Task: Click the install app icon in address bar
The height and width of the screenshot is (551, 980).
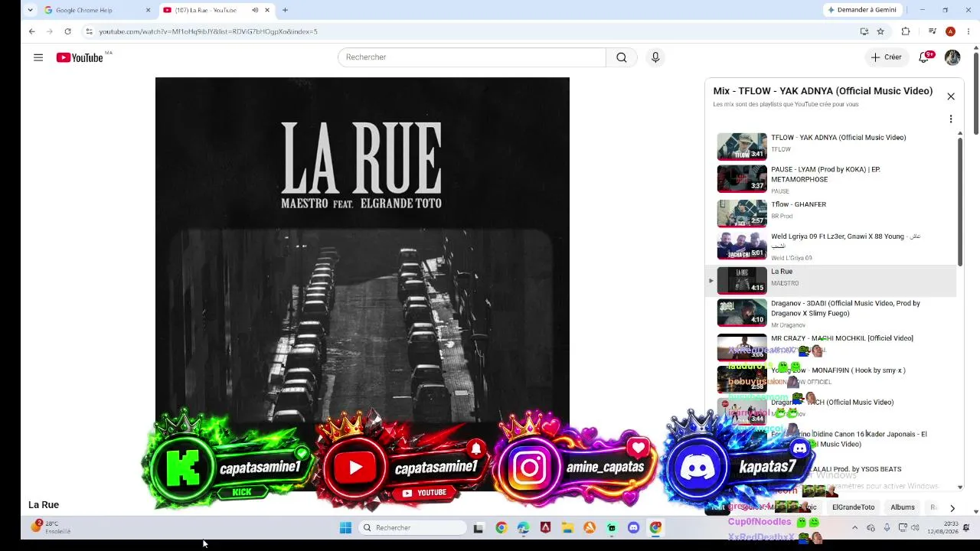Action: (x=864, y=31)
